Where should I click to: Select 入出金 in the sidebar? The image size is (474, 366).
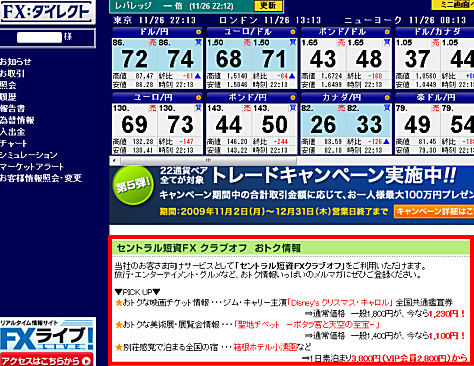point(12,132)
